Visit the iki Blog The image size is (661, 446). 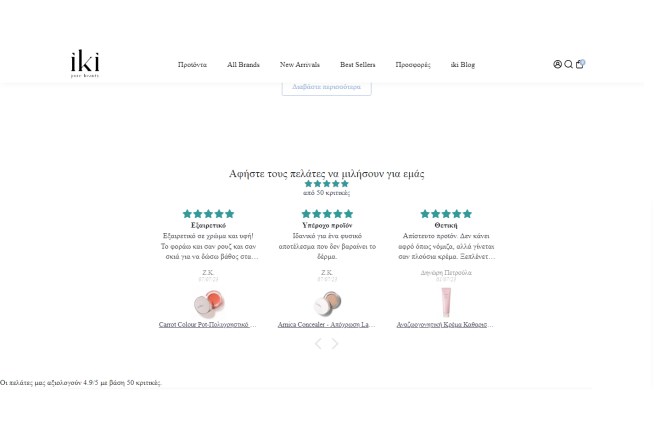coord(463,64)
